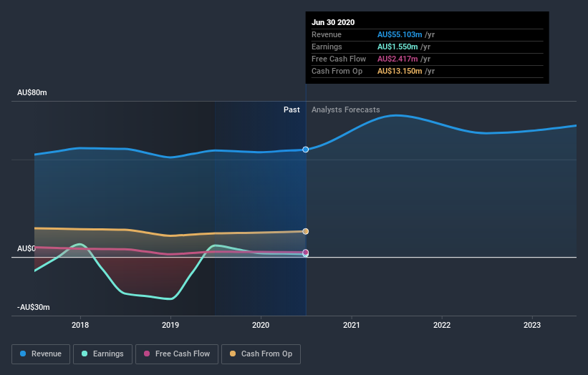Click the Analysts Forecasts label
This screenshot has width=588, height=375.
coord(346,109)
